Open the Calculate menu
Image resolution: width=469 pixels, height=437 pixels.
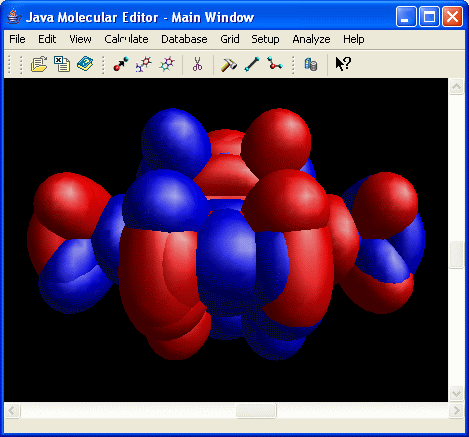click(x=126, y=39)
